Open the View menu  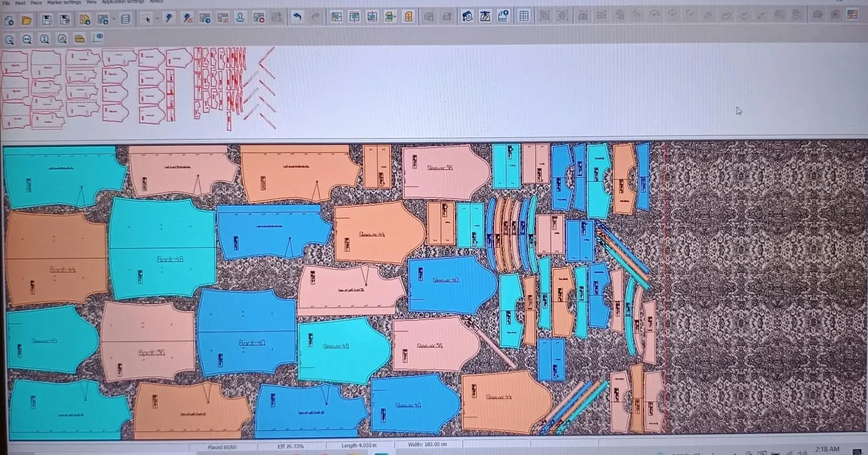click(91, 2)
